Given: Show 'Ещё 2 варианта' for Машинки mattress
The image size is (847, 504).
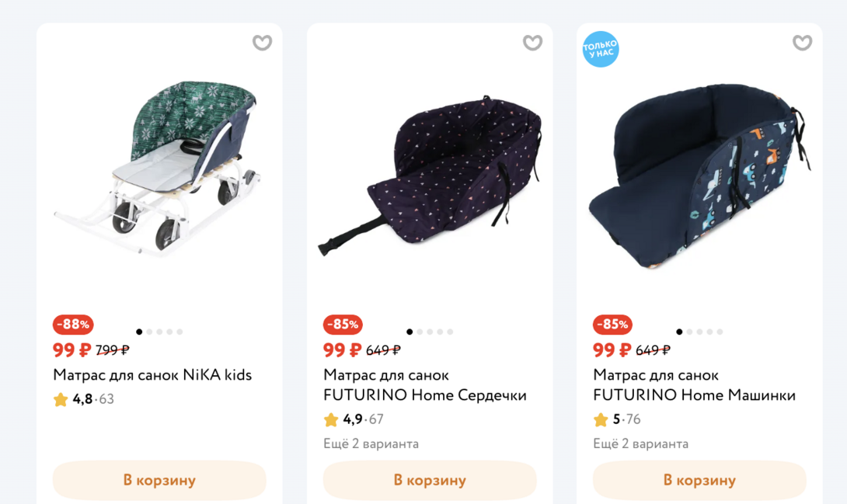Looking at the screenshot, I should (640, 444).
